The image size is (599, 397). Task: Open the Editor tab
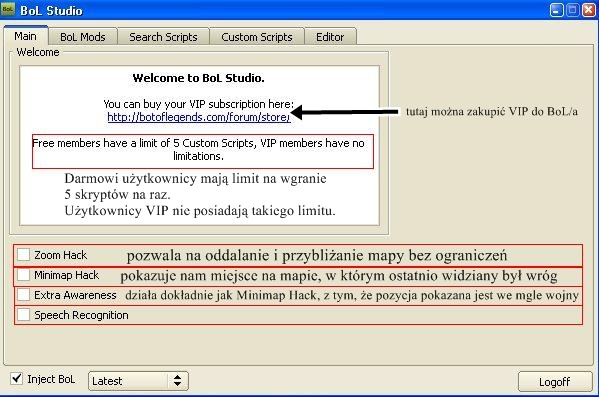(330, 37)
